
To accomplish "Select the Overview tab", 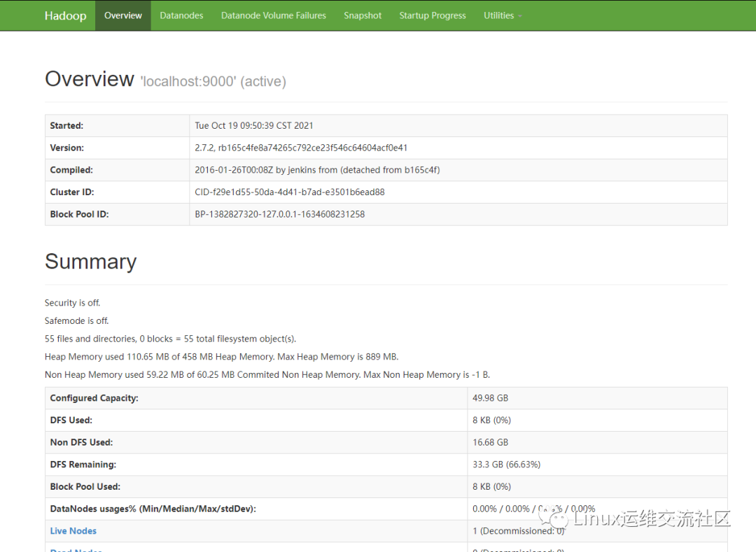I will (x=123, y=15).
